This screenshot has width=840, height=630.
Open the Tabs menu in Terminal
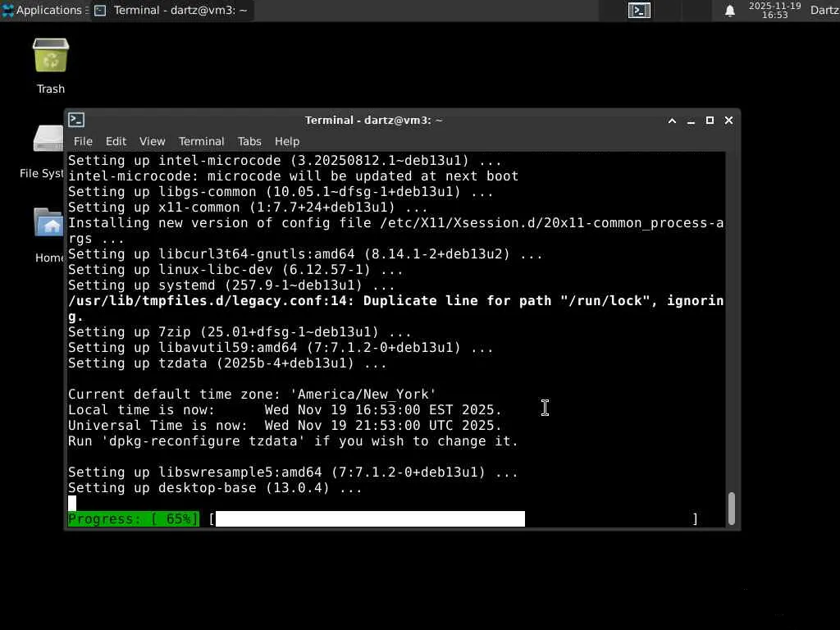pos(249,141)
